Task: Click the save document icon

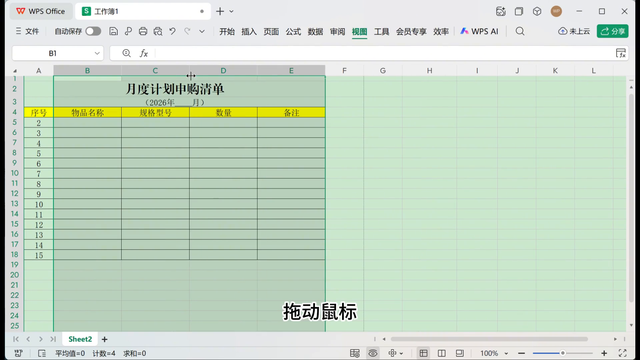Action: [113, 31]
